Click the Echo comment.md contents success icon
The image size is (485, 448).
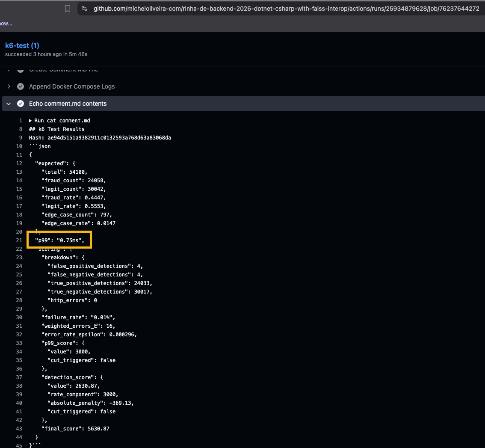pyautogui.click(x=21, y=104)
